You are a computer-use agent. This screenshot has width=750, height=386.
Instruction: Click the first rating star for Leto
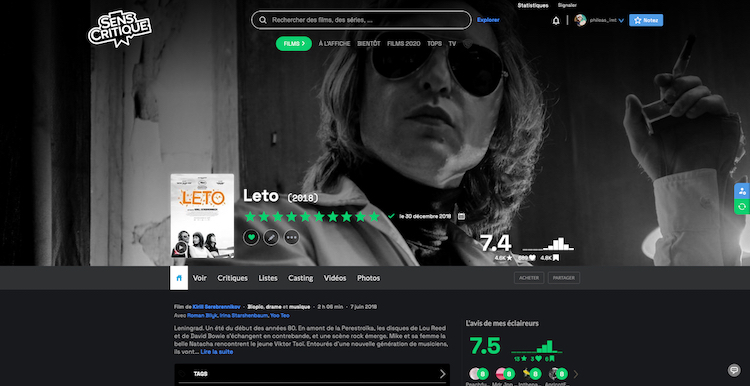[250, 217]
